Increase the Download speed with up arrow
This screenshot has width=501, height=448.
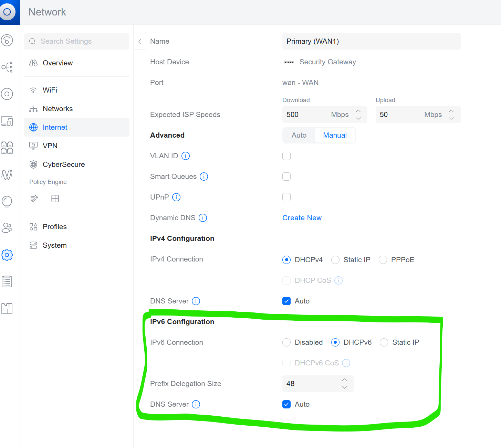pyautogui.click(x=358, y=111)
